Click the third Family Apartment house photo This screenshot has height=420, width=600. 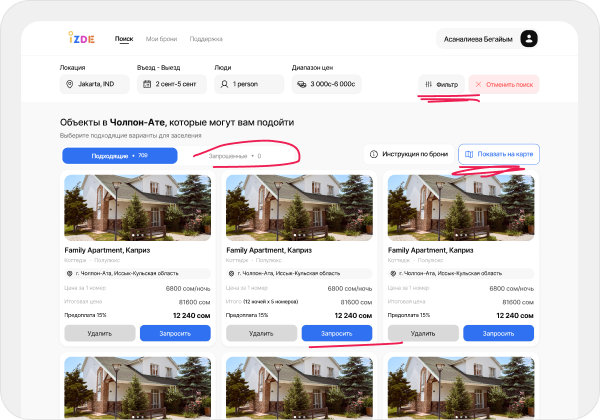click(460, 208)
